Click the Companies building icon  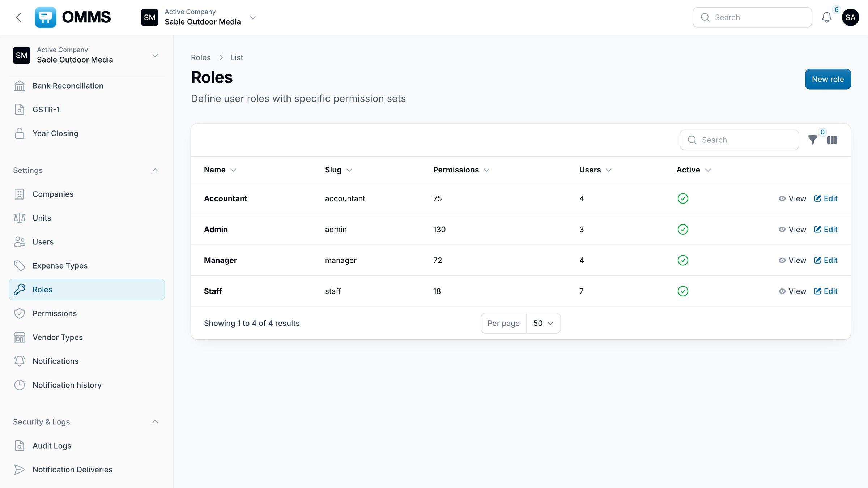pyautogui.click(x=20, y=194)
